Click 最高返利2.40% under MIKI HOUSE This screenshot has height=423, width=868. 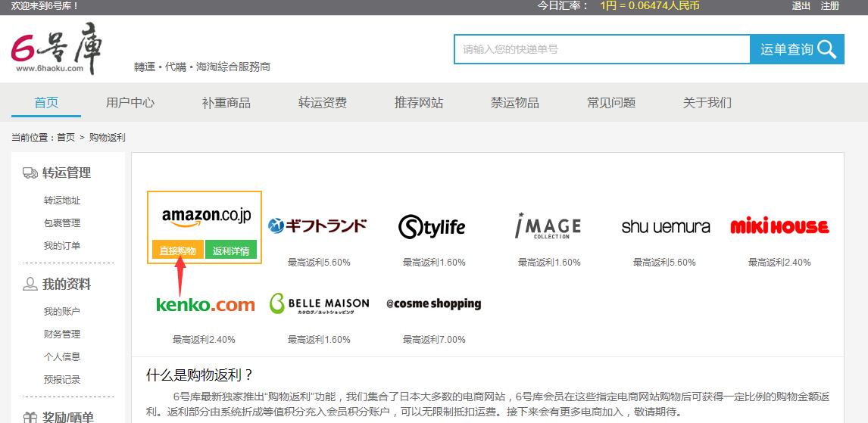click(x=779, y=262)
